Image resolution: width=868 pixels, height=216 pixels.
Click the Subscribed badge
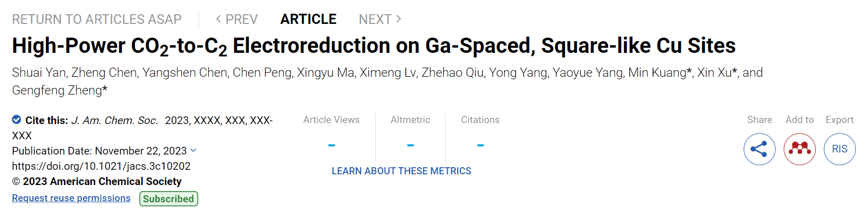pyautogui.click(x=169, y=199)
